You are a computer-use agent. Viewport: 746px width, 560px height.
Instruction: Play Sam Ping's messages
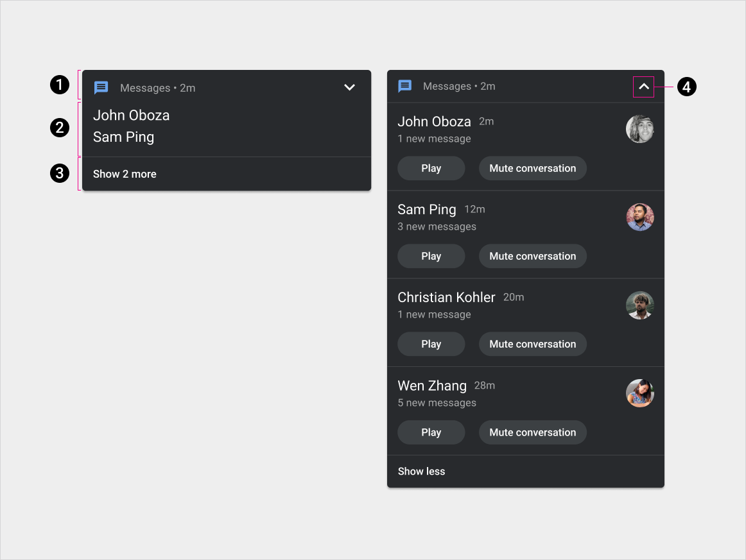pyautogui.click(x=431, y=256)
